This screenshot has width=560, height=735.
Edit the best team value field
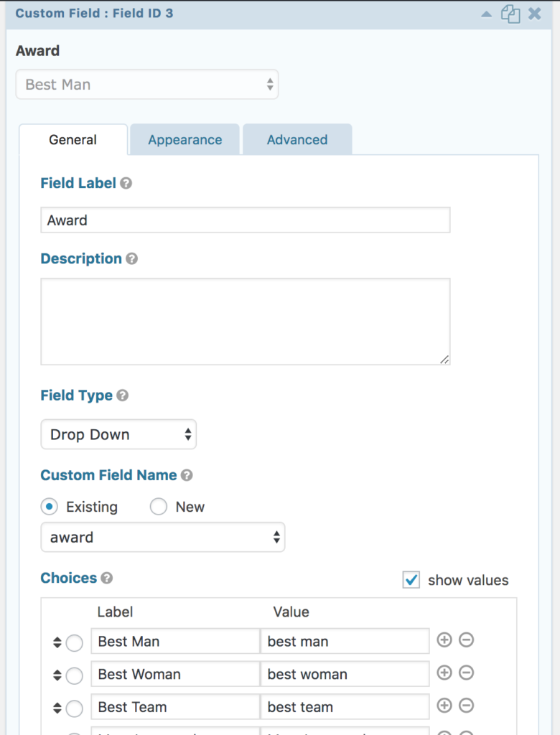pyautogui.click(x=345, y=707)
